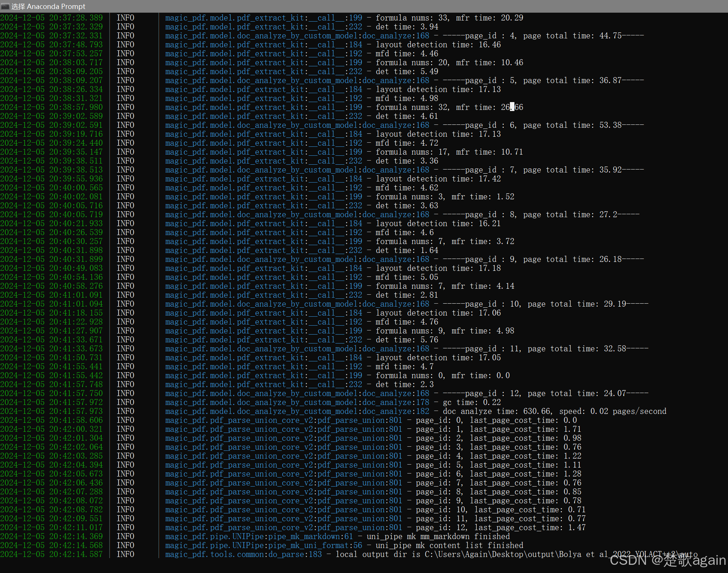Click 'layout detection time: 16.21' text
The image size is (728, 573).
click(x=438, y=224)
